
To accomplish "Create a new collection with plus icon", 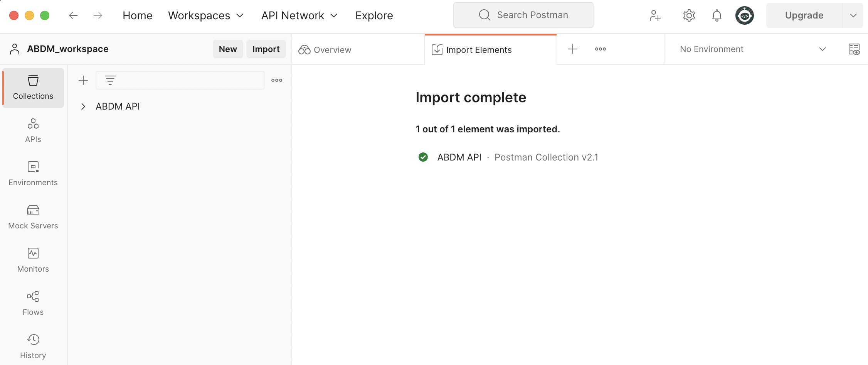I will click(x=83, y=80).
